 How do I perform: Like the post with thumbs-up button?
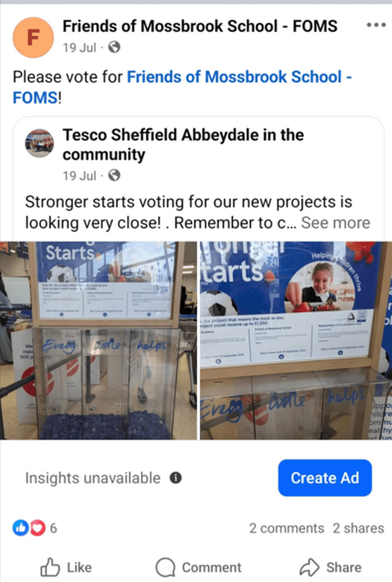[66, 567]
